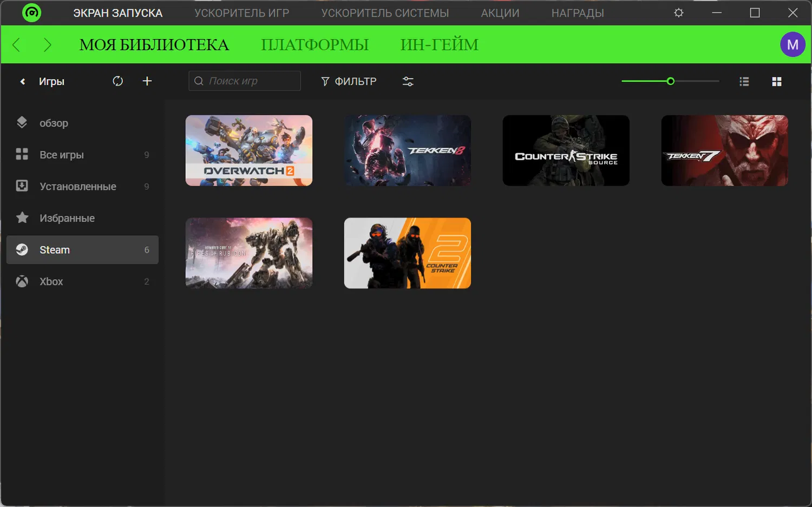Open the sort options sliders icon
Image resolution: width=812 pixels, height=507 pixels.
[x=408, y=81]
